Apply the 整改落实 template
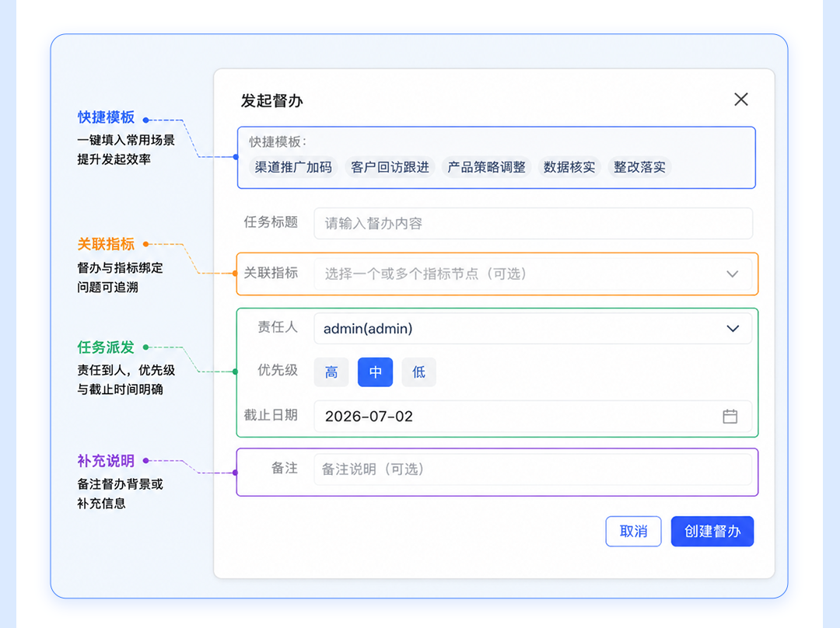 [x=639, y=167]
